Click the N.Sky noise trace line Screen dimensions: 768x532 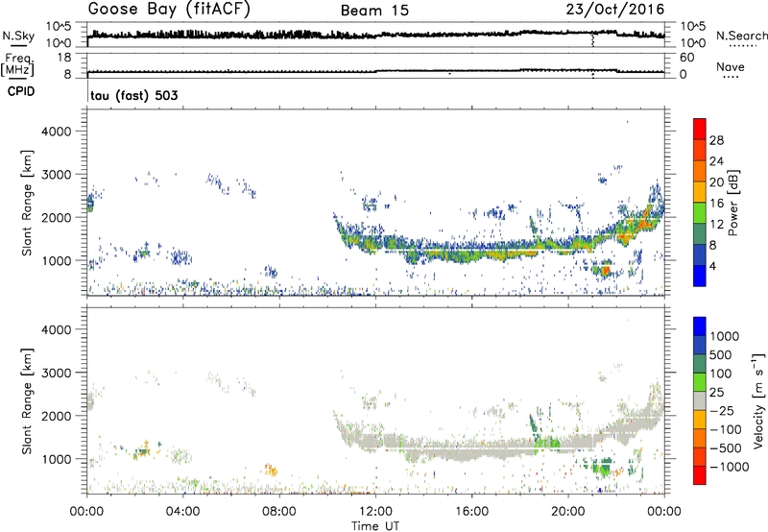[375, 35]
